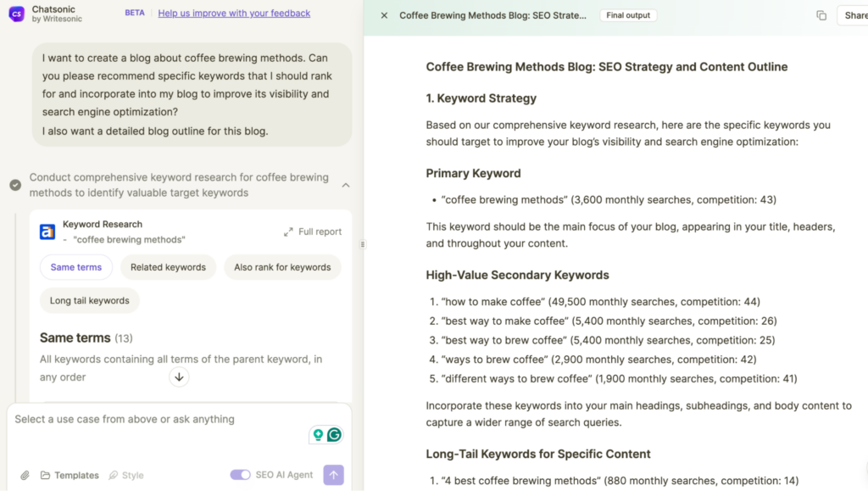Click the Style brush icon

[x=114, y=475]
